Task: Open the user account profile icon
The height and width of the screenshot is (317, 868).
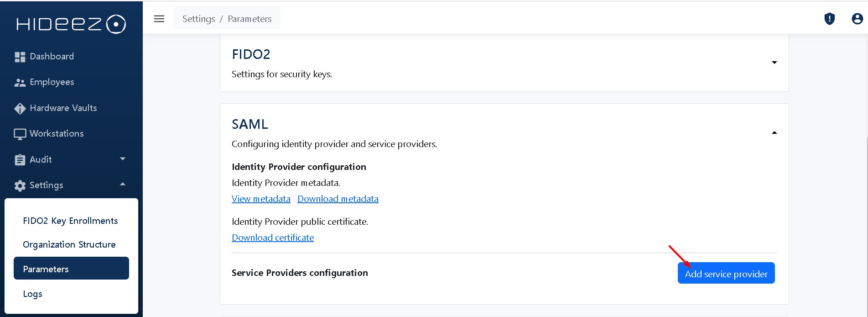Action: (857, 19)
